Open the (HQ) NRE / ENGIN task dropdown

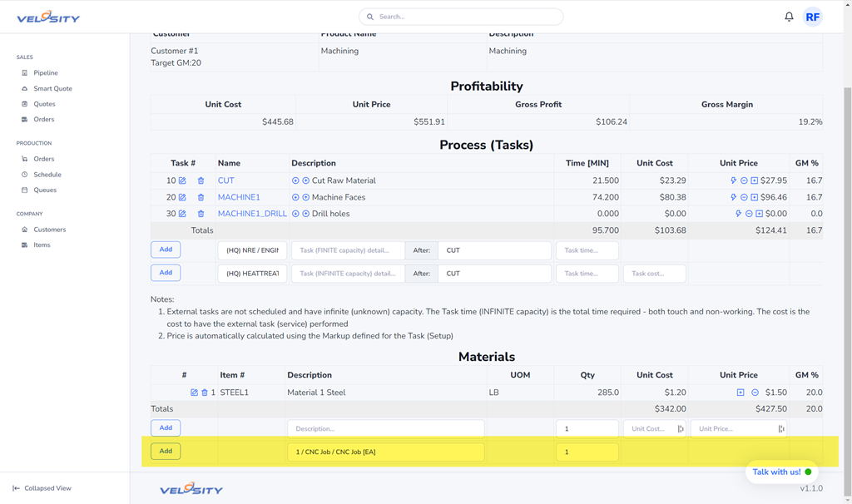click(x=252, y=250)
